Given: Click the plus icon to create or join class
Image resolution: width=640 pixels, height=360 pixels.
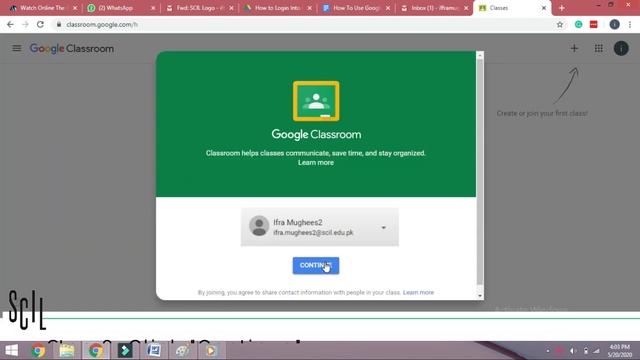Looking at the screenshot, I should coord(574,49).
